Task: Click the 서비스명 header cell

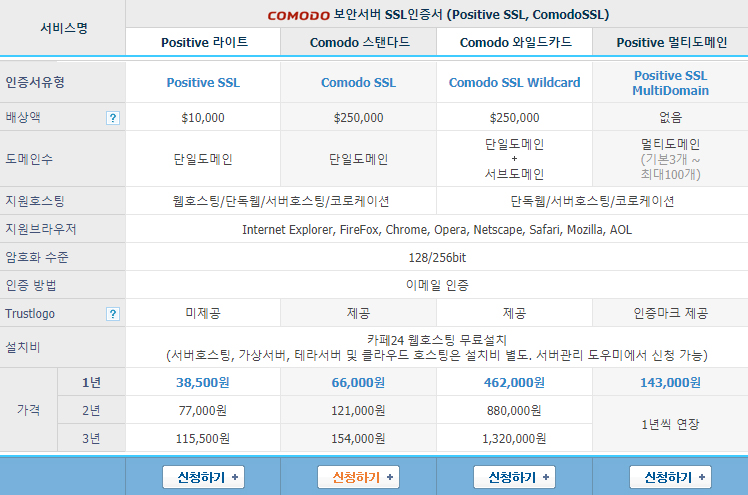Action: pos(62,28)
